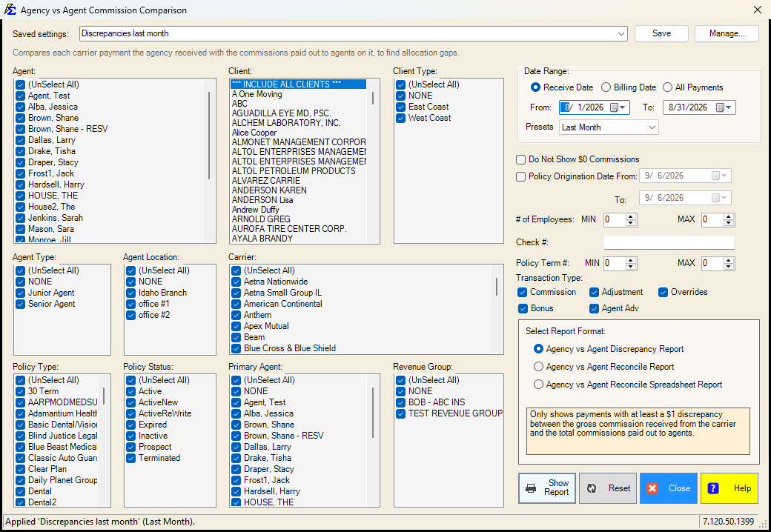This screenshot has width=771, height=532.
Task: Click the Save settings button
Action: point(661,33)
